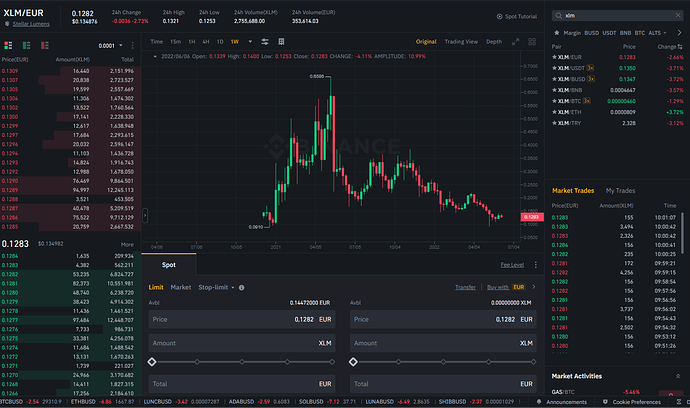Image resolution: width=690 pixels, height=408 pixels.
Task: Toggle favorite star for XLM/BTC pair
Action: coord(554,101)
